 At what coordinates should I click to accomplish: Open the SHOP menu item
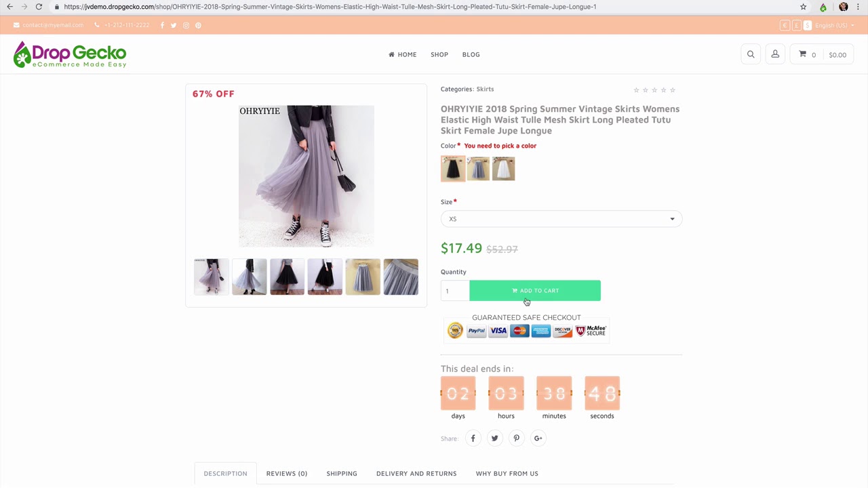click(x=439, y=54)
